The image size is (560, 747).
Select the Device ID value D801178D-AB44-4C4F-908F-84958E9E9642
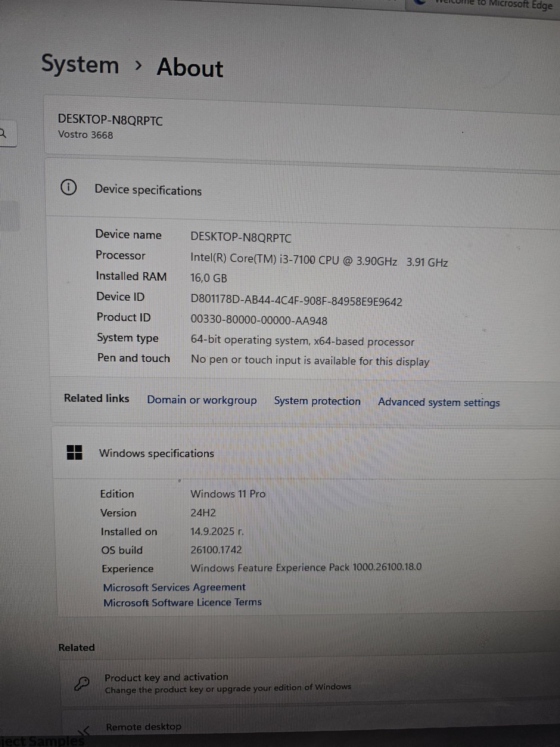296,300
